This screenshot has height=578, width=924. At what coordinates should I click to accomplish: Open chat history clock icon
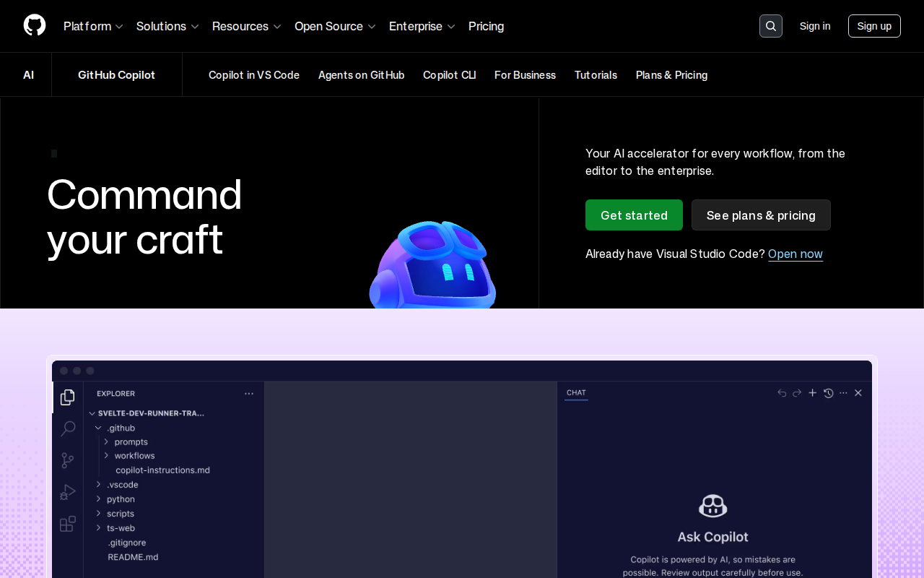(x=828, y=393)
